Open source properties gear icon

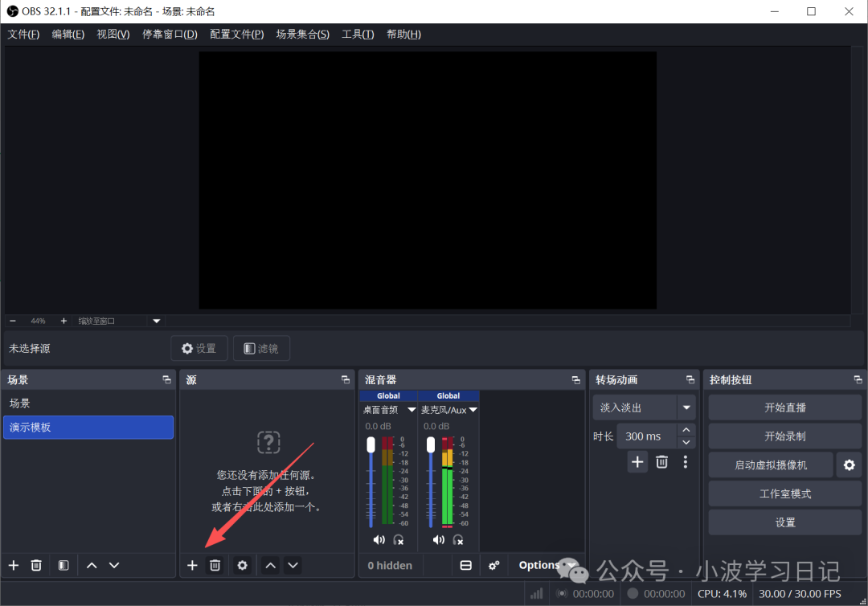click(x=242, y=565)
